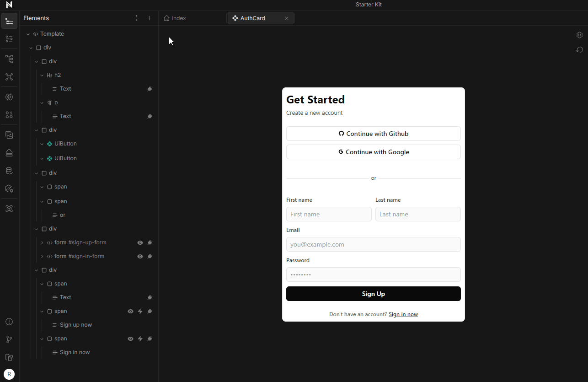Close the AuthCard tab
The width and height of the screenshot is (588, 382).
287,18
